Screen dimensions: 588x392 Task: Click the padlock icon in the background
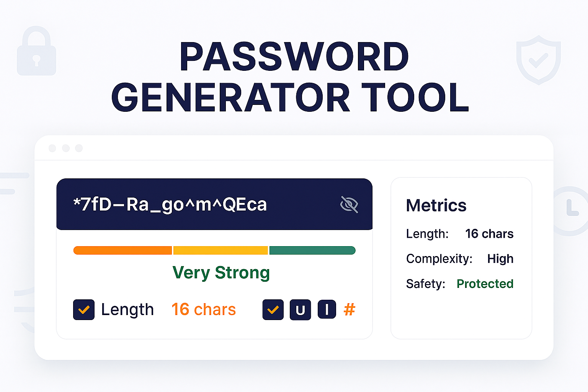(x=36, y=52)
